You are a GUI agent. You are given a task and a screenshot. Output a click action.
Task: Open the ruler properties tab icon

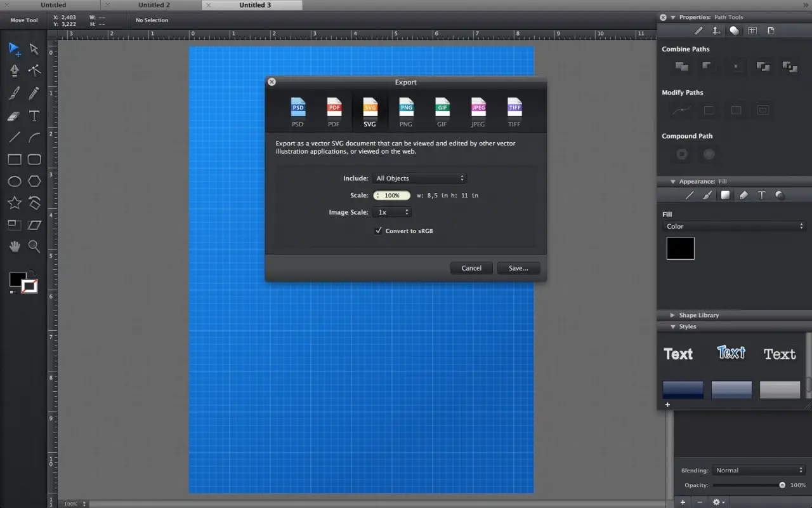[716, 30]
